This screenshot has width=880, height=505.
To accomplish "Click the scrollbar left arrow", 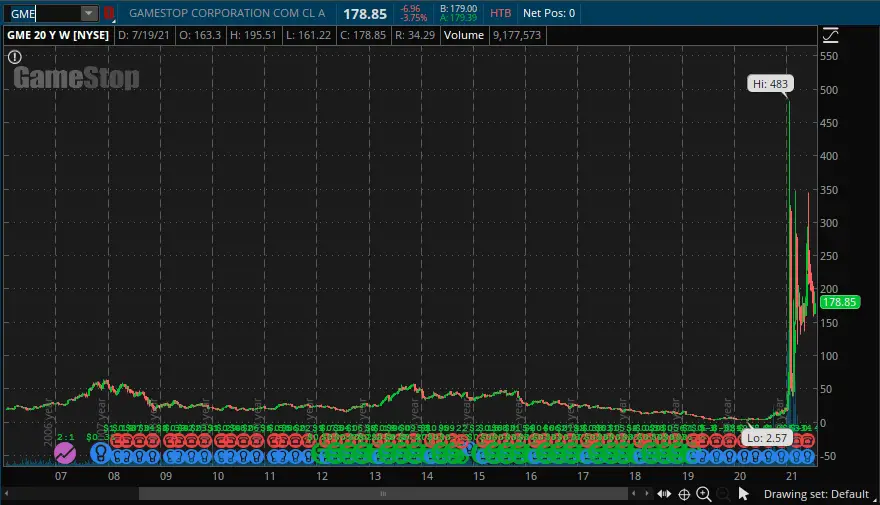I will tap(7, 494).
